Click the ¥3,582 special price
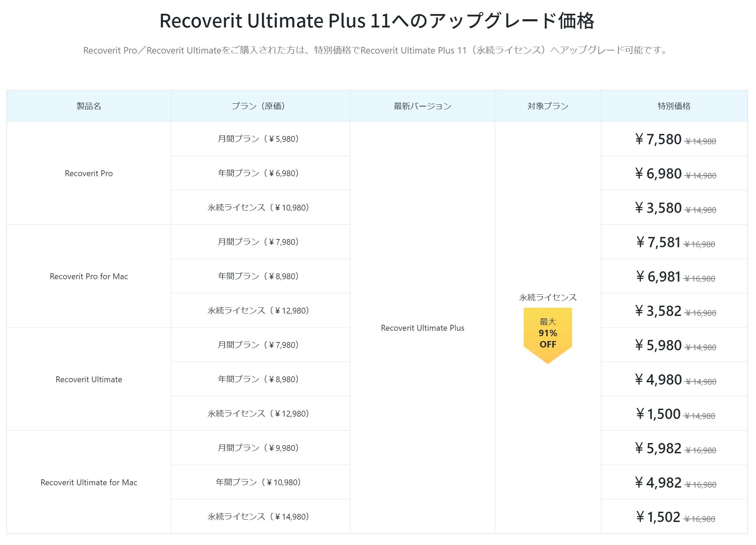This screenshot has width=756, height=545. pos(658,311)
